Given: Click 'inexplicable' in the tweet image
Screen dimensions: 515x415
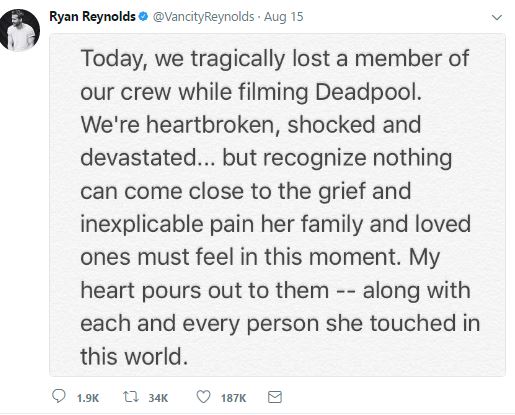Looking at the screenshot, I should [142, 224].
